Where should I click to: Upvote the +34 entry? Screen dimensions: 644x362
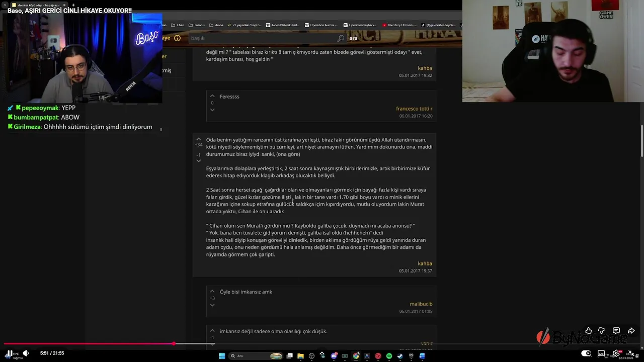point(199,139)
